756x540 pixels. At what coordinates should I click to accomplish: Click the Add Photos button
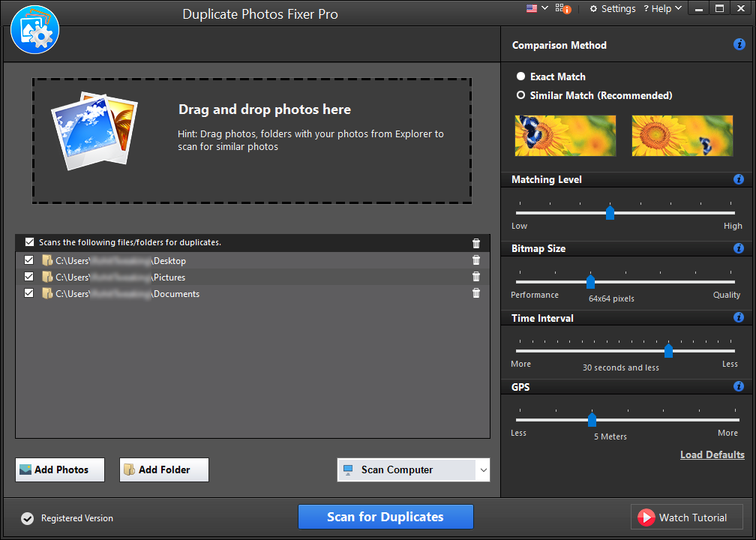[60, 469]
